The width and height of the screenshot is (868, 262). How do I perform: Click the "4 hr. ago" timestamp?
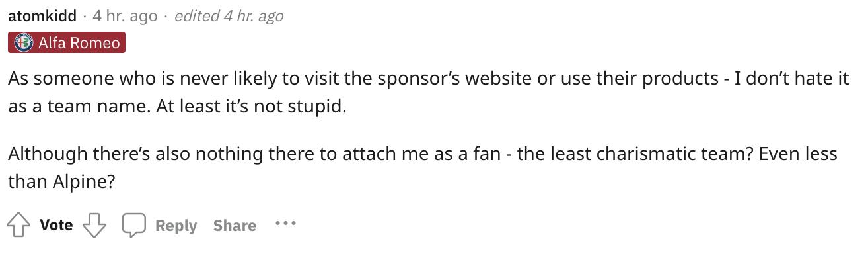[x=126, y=15]
